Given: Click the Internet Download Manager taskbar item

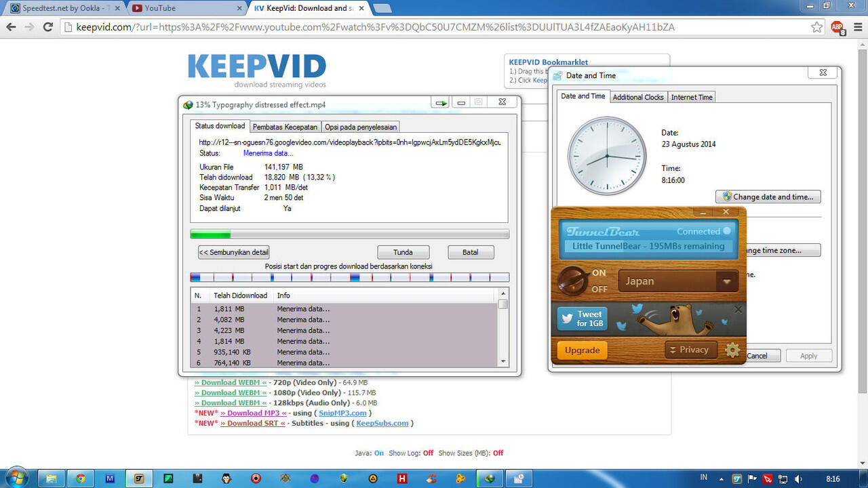Looking at the screenshot, I should (490, 478).
